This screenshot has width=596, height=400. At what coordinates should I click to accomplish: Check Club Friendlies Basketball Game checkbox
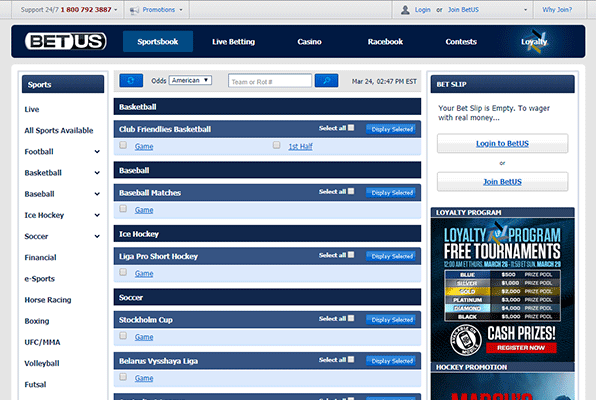(x=123, y=145)
